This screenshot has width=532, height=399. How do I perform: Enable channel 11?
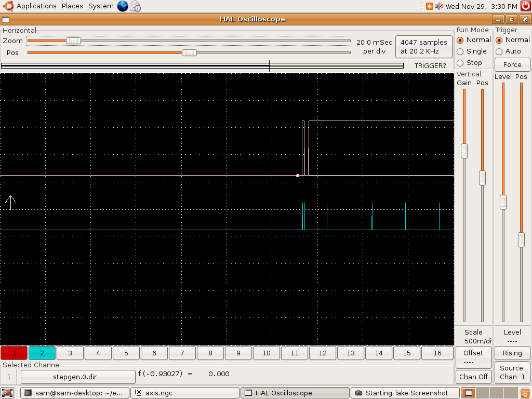pyautogui.click(x=295, y=353)
